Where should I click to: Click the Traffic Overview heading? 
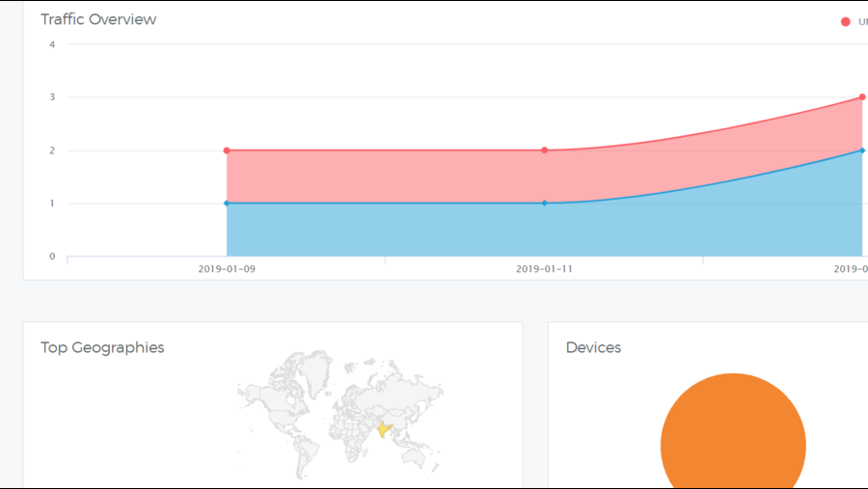tap(98, 19)
